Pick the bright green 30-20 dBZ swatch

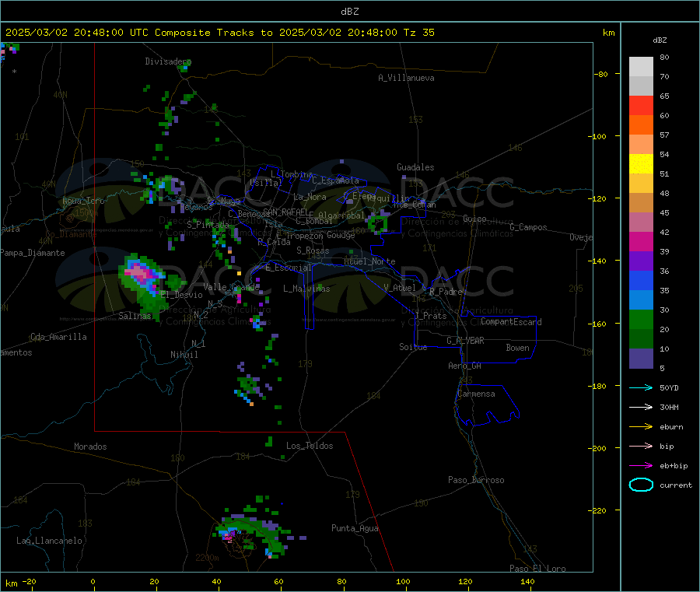pyautogui.click(x=641, y=319)
